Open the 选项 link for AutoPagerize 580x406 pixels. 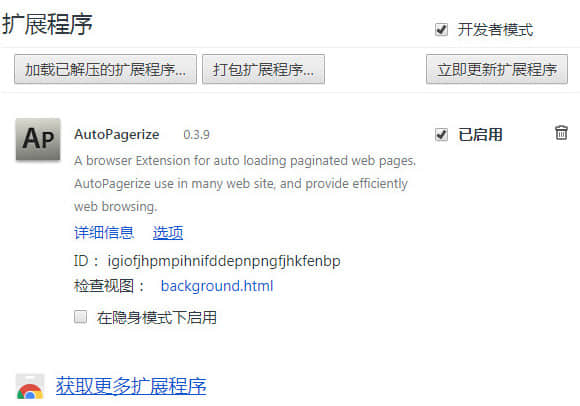[168, 233]
